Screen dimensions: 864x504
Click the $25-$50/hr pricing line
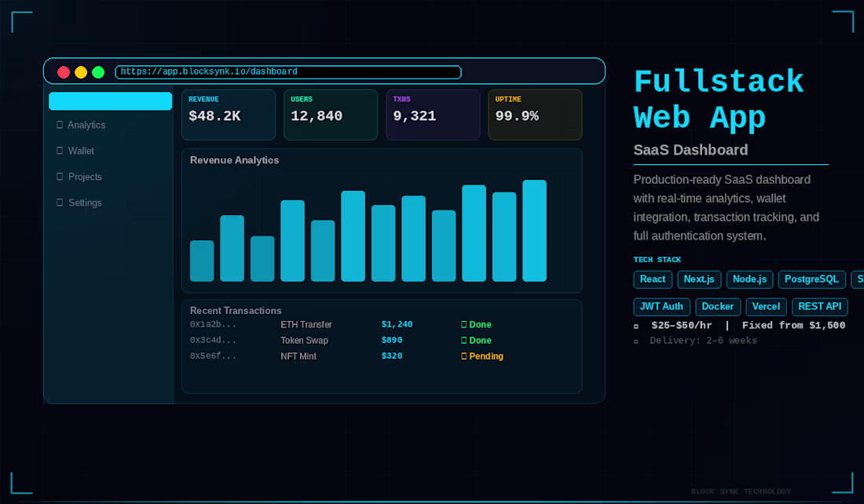click(x=739, y=326)
